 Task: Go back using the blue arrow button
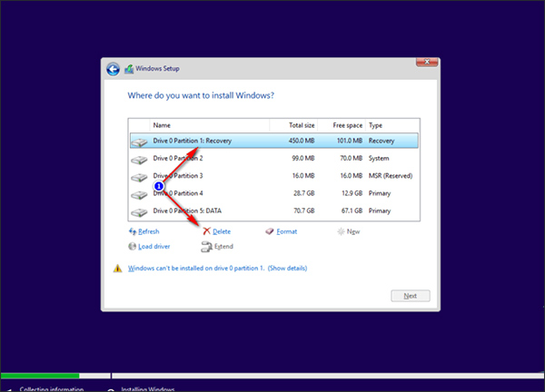click(113, 69)
